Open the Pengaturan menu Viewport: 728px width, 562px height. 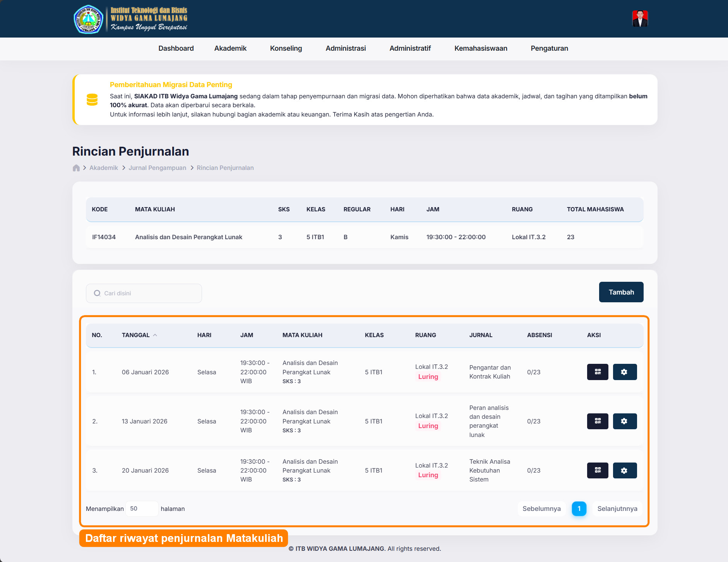[549, 48]
